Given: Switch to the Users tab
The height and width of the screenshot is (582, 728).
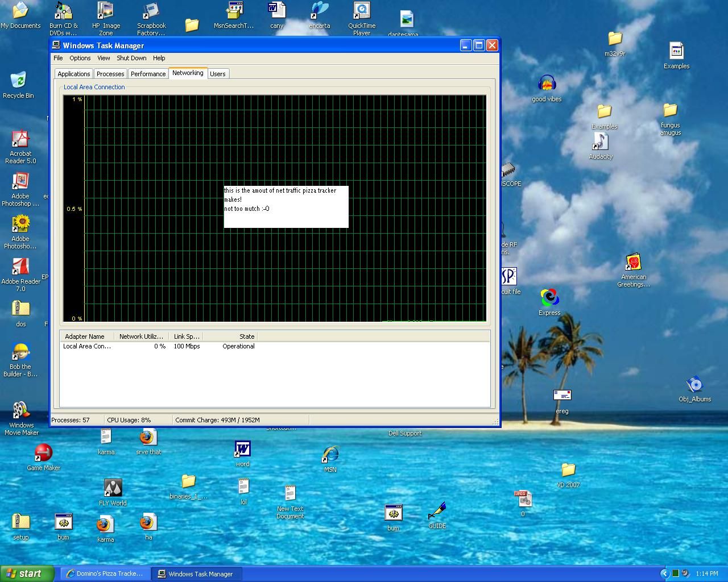Looking at the screenshot, I should coord(218,74).
